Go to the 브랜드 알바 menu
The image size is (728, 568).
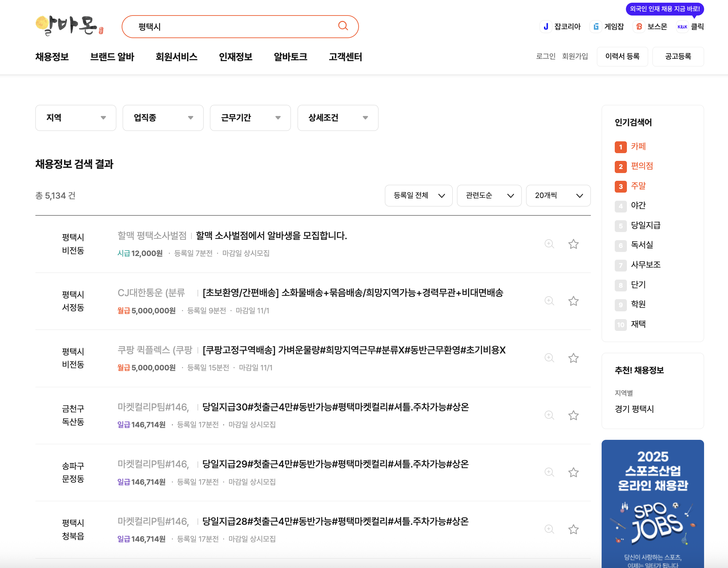coord(112,57)
